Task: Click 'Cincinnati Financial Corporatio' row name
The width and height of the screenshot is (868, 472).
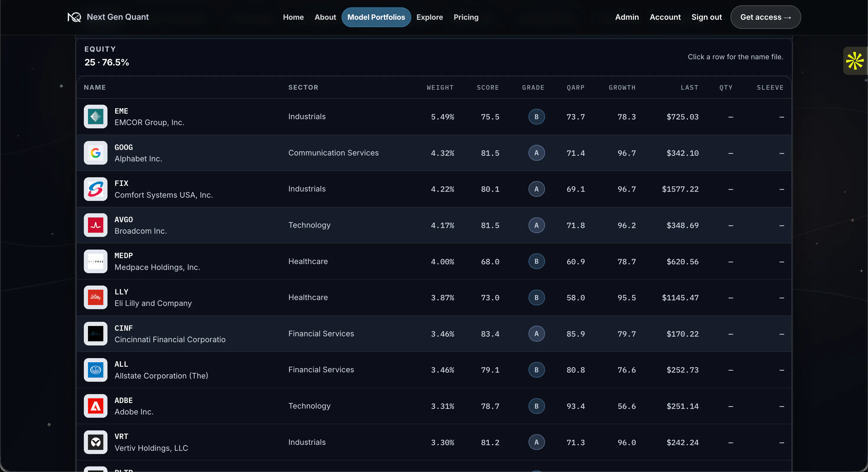Action: (170, 340)
